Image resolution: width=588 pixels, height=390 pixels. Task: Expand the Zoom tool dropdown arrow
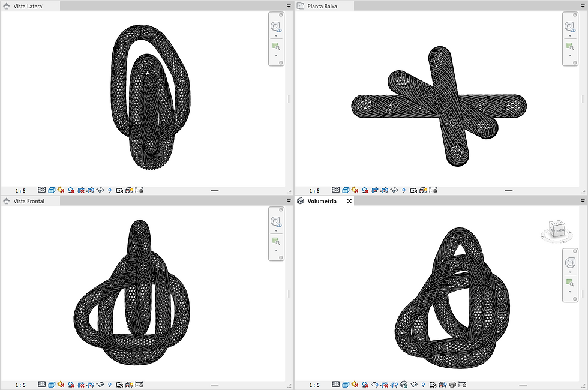click(x=276, y=55)
